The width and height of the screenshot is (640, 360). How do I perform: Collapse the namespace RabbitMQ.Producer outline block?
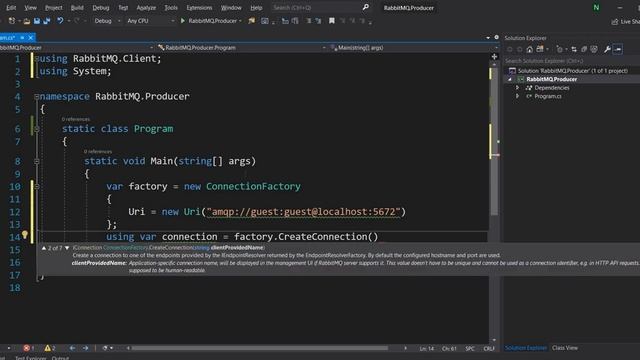(x=37, y=97)
